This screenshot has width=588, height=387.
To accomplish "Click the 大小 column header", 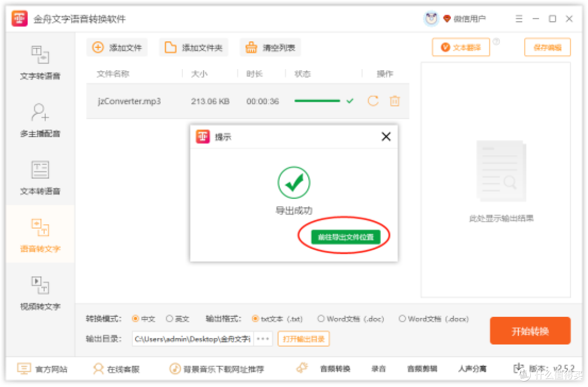I will [199, 74].
